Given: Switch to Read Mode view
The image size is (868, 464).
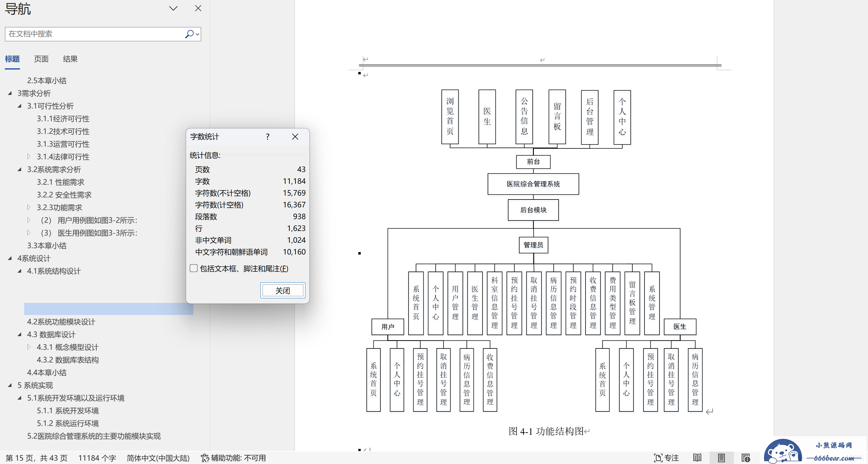Looking at the screenshot, I should point(697,458).
